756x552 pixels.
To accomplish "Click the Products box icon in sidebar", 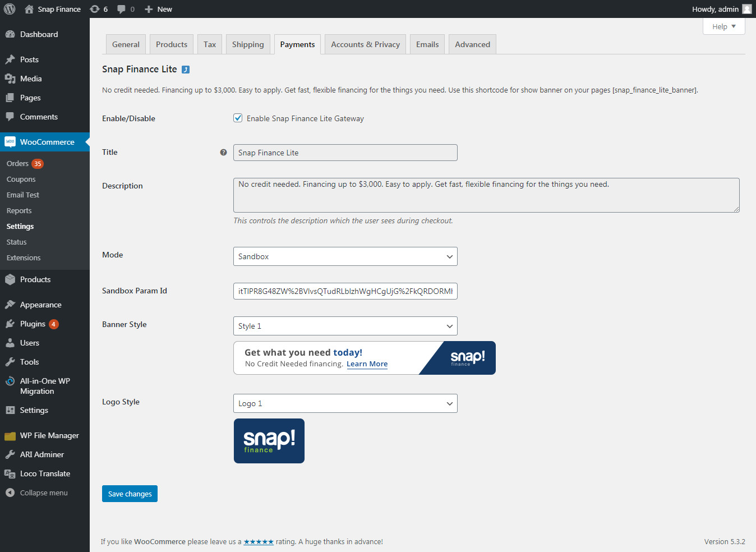I will click(10, 279).
